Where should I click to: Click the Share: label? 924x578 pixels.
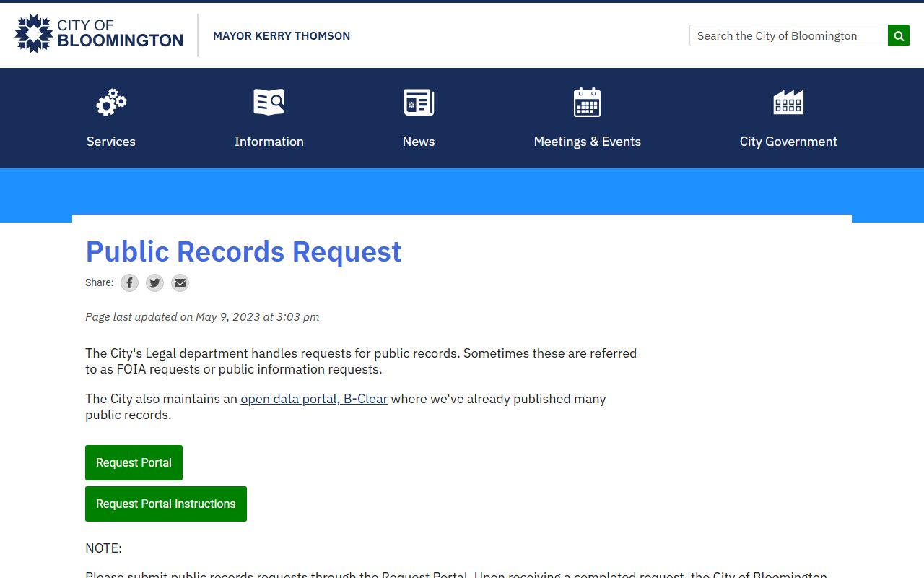click(x=99, y=282)
